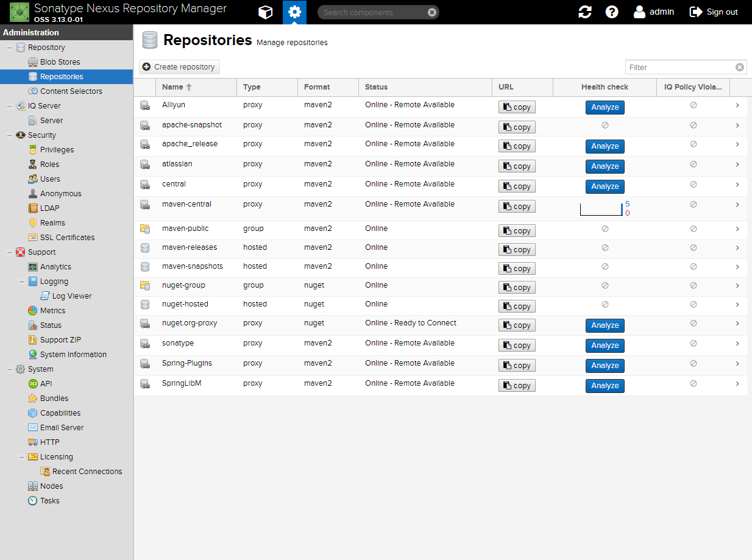This screenshot has height=560, width=752.
Task: Collapse the Security tree node
Action: [x=9, y=135]
